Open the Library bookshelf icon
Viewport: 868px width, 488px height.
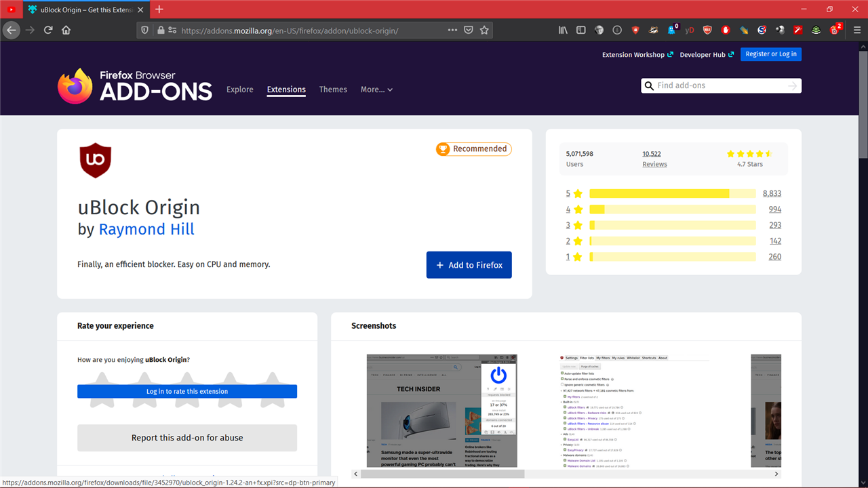(x=563, y=30)
